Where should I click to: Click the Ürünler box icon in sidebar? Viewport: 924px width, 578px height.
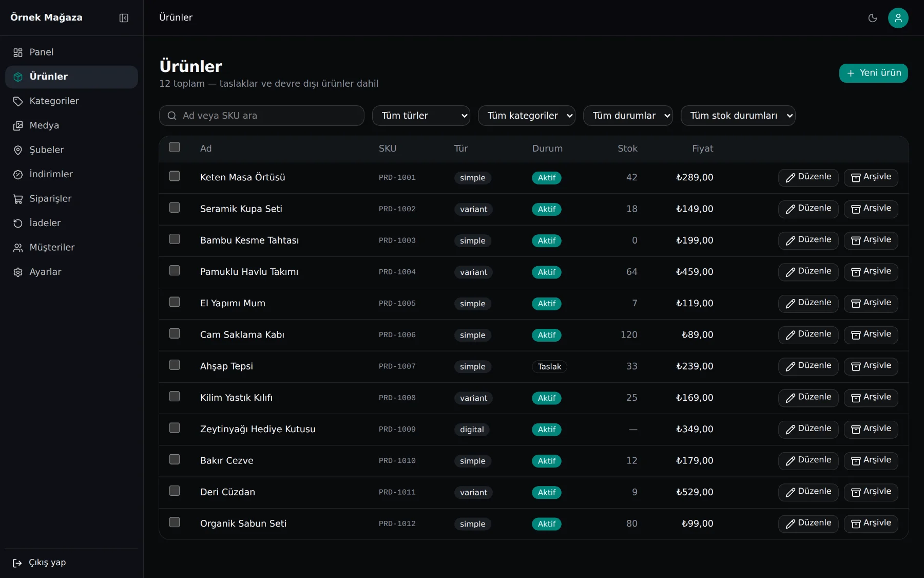pyautogui.click(x=18, y=77)
